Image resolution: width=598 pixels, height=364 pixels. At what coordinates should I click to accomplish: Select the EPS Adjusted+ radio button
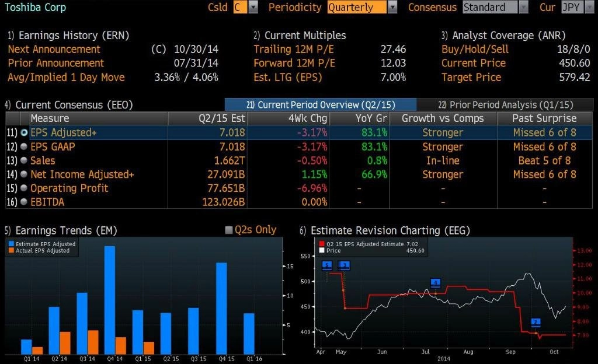point(24,132)
